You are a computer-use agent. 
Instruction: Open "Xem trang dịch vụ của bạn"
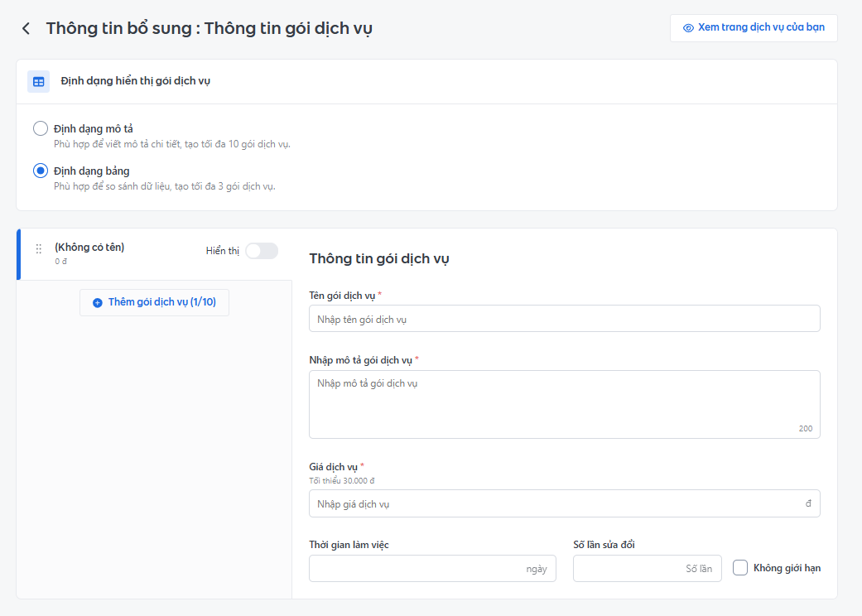pos(760,27)
